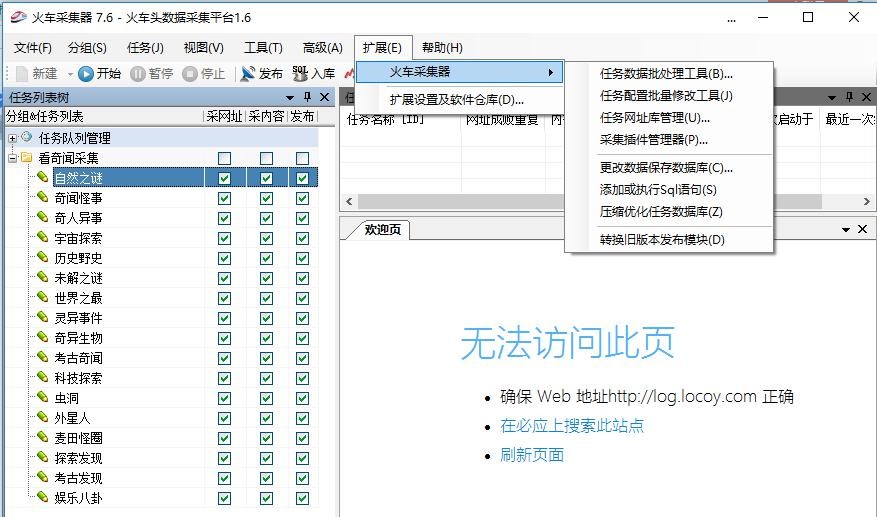Toggle 采网址 checkbox for 看奇闻采集 group

pos(224,158)
